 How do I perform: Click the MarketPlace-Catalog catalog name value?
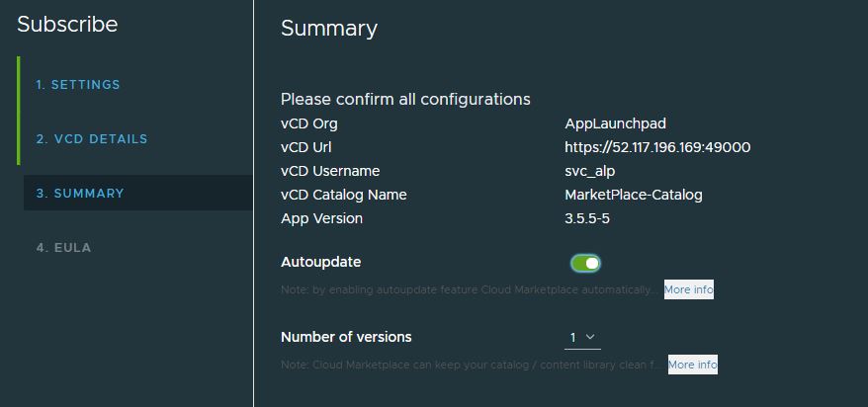[x=633, y=195]
